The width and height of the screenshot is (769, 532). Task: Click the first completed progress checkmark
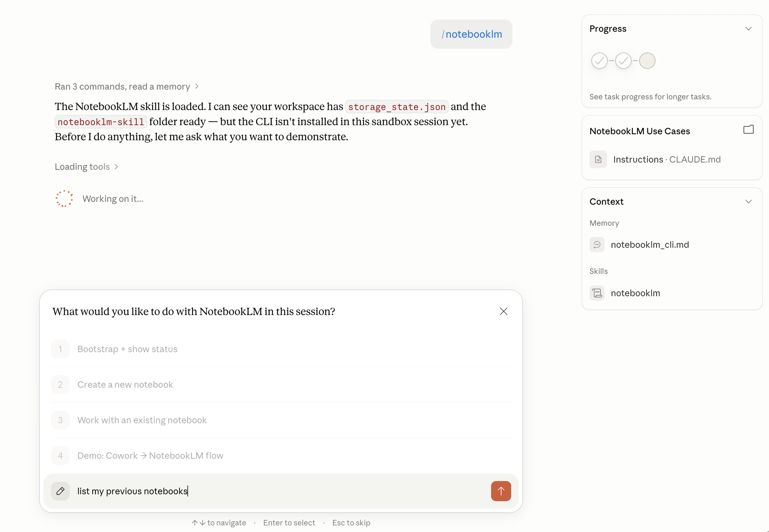click(x=599, y=61)
